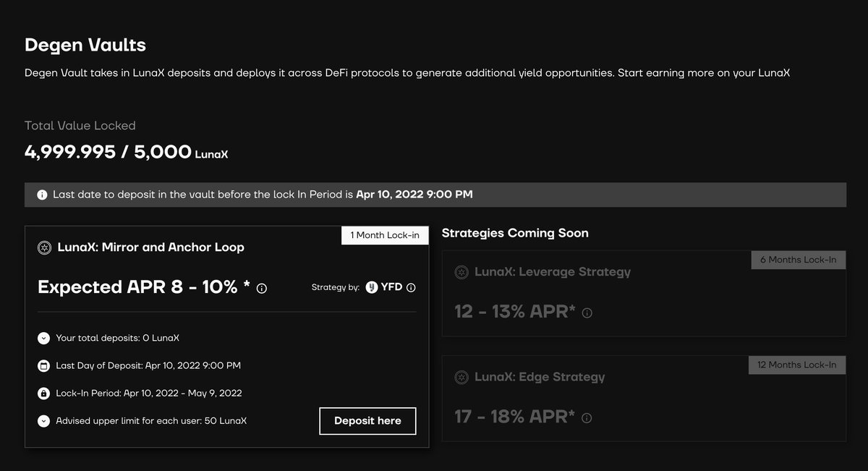Click the 12 - 13% APR text
This screenshot has width=868, height=471.
tap(515, 312)
